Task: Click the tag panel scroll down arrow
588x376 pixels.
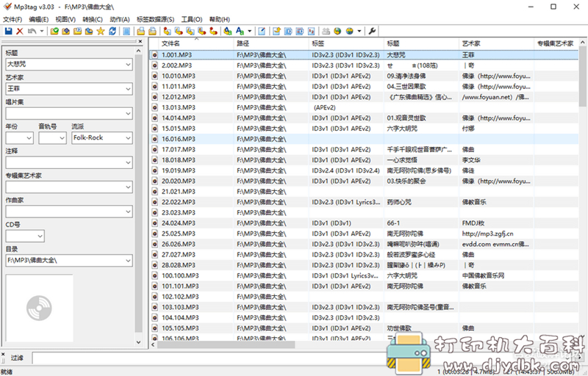Action: tap(138, 342)
